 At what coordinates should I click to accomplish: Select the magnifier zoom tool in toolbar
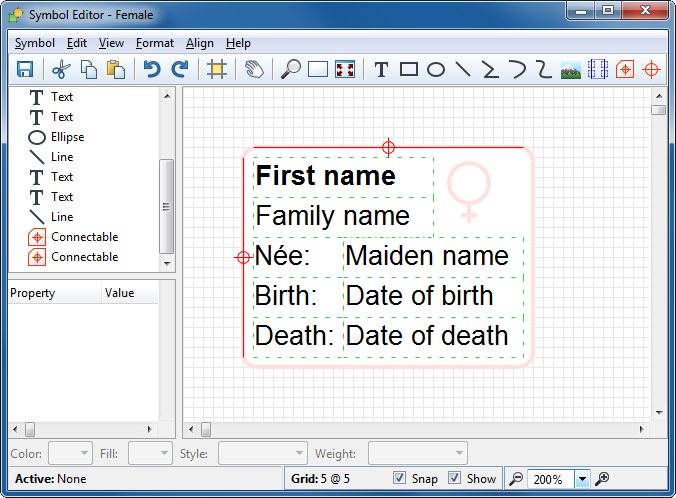point(291,69)
